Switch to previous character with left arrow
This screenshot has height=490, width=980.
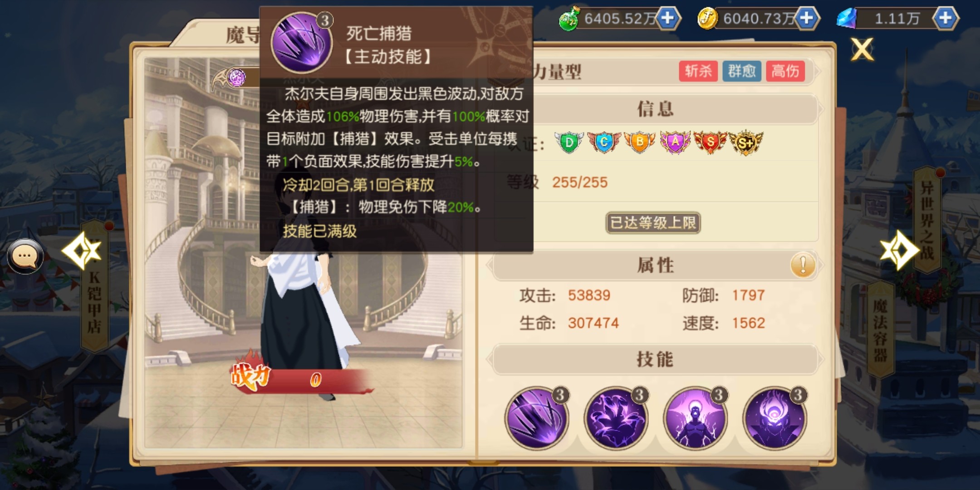click(x=82, y=250)
